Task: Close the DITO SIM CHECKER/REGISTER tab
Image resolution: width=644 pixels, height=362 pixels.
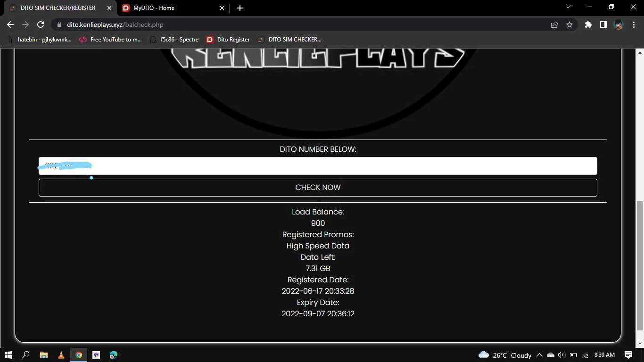Action: tap(109, 8)
